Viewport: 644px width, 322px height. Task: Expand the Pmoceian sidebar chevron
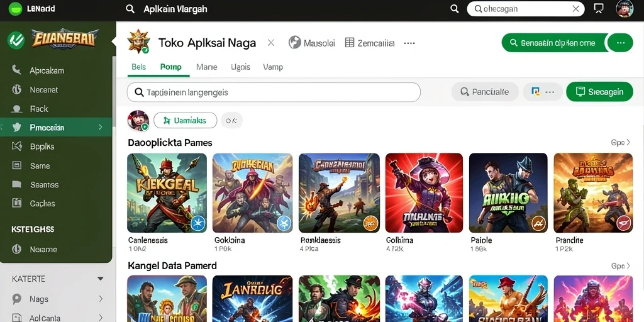click(100, 127)
